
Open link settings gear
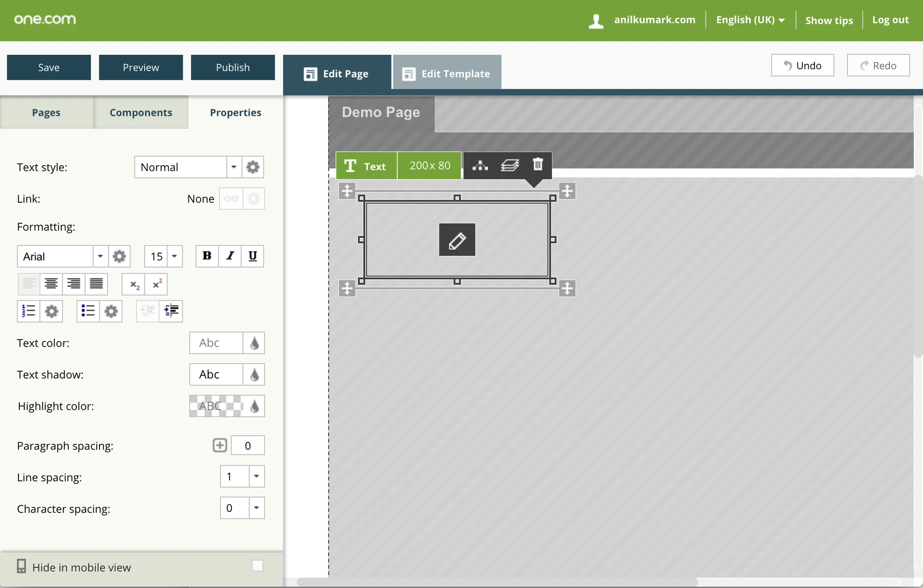coord(254,198)
